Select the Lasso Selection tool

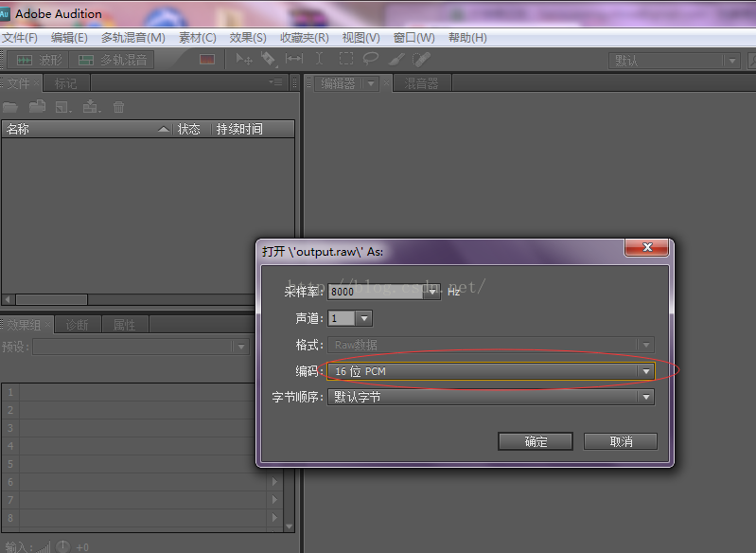pos(370,59)
